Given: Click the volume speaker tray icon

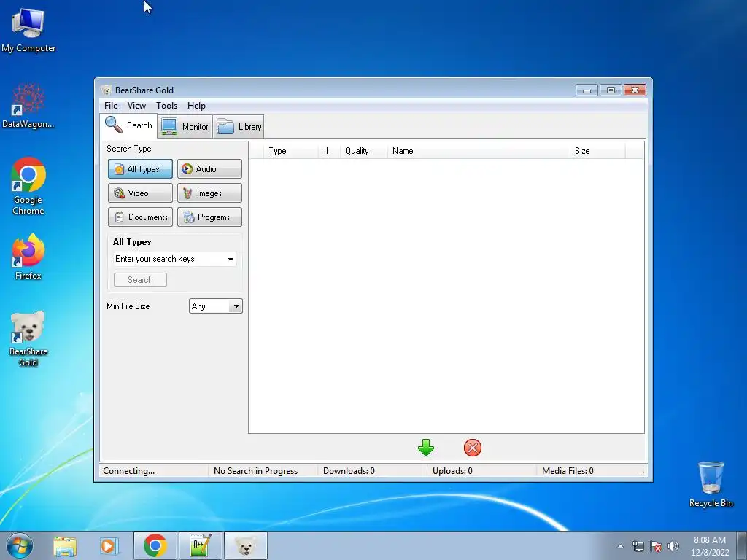Looking at the screenshot, I should (673, 546).
